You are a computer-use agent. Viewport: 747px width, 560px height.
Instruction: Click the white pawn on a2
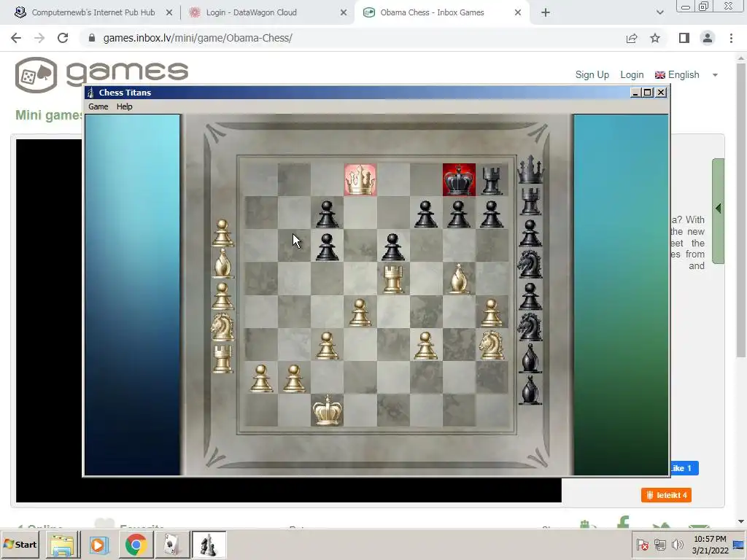(x=262, y=378)
